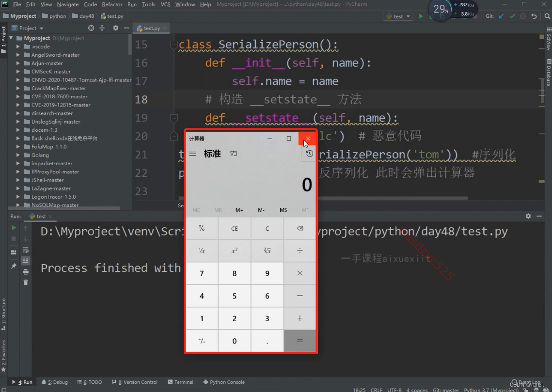
Task: Click the Git rollback arrow icon
Action: click(x=534, y=16)
